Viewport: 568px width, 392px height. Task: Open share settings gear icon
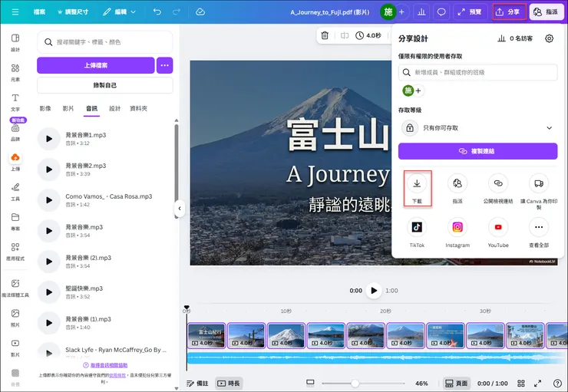pyautogui.click(x=549, y=38)
